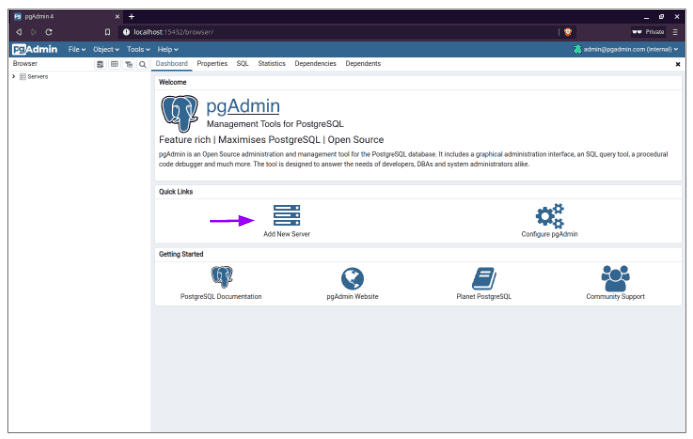Click the Planet PostgreSQL link text

[484, 297]
